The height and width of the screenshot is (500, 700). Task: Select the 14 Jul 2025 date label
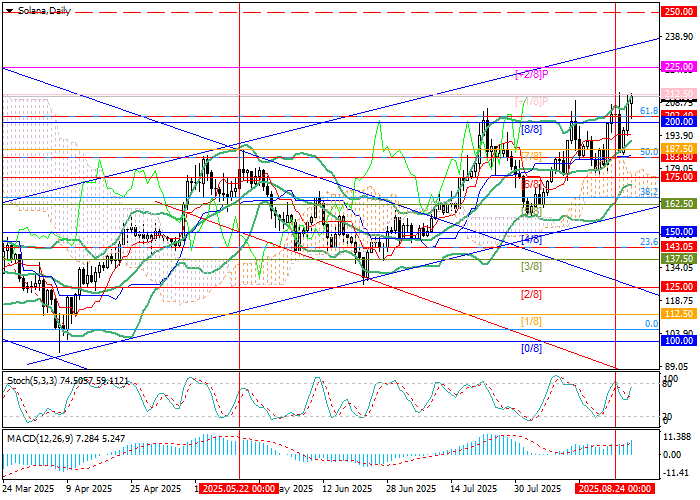473,489
